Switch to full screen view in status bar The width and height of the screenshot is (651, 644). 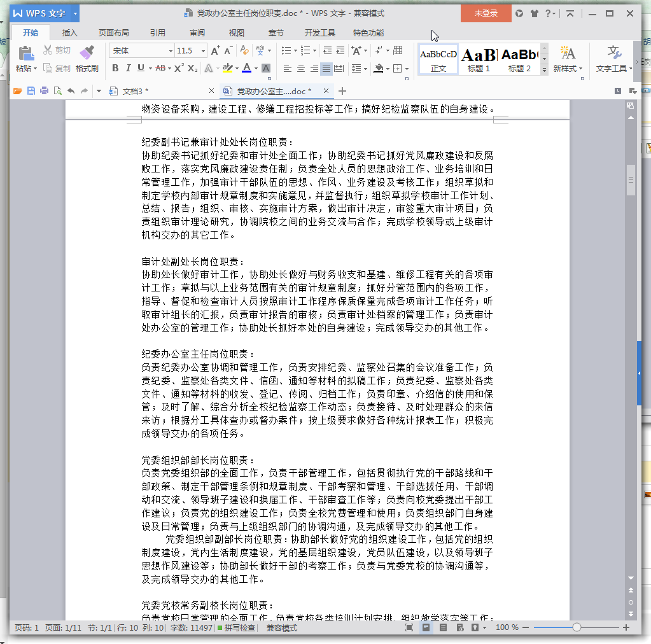(x=409, y=627)
